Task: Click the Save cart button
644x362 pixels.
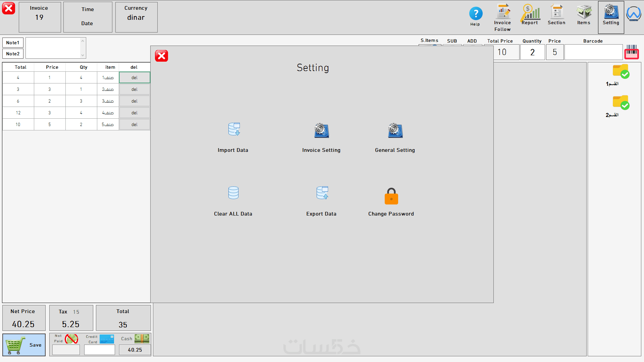Action: (24, 345)
